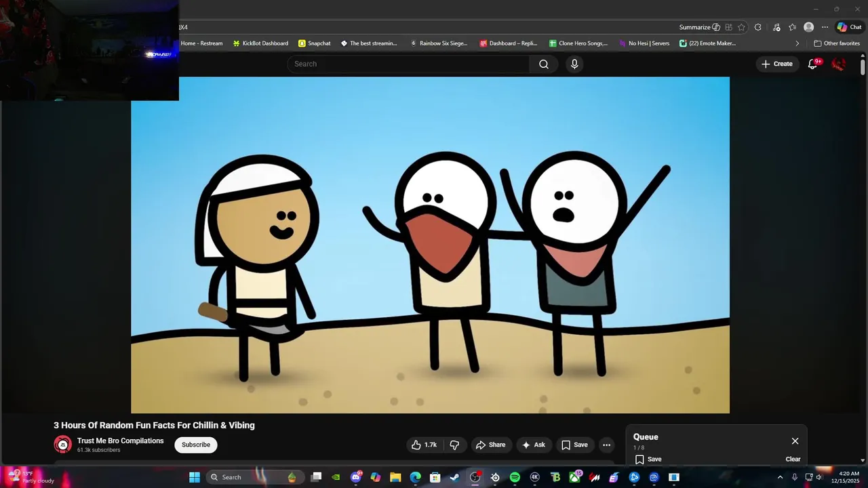Screen dimensions: 868x488
Task: Add this page to favorites star
Action: click(x=741, y=27)
